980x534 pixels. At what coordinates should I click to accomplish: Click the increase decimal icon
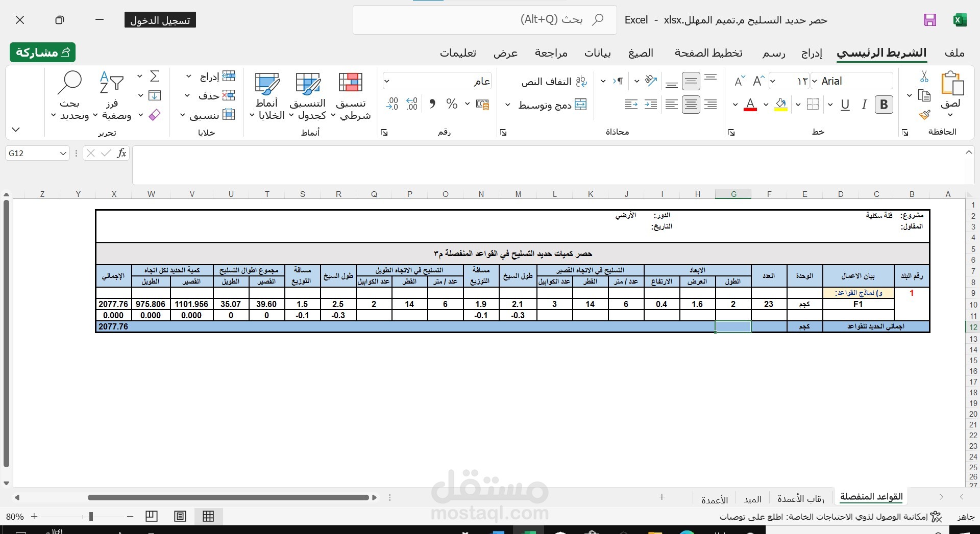tap(412, 105)
